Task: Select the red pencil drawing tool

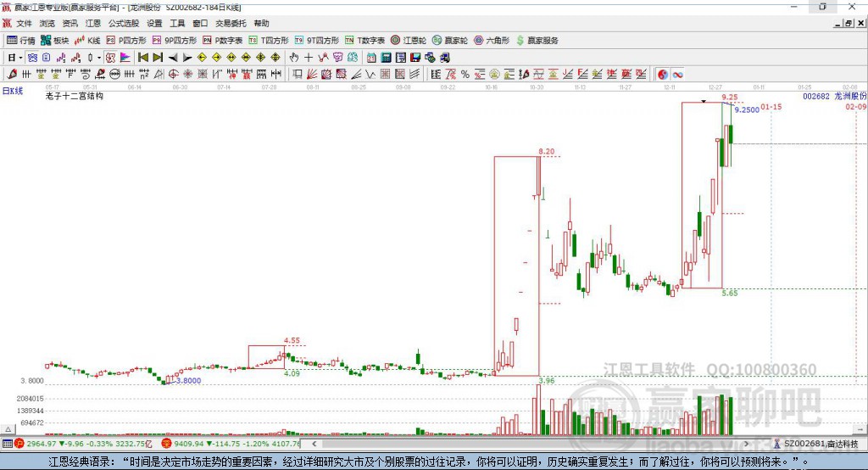Action: coord(12,75)
